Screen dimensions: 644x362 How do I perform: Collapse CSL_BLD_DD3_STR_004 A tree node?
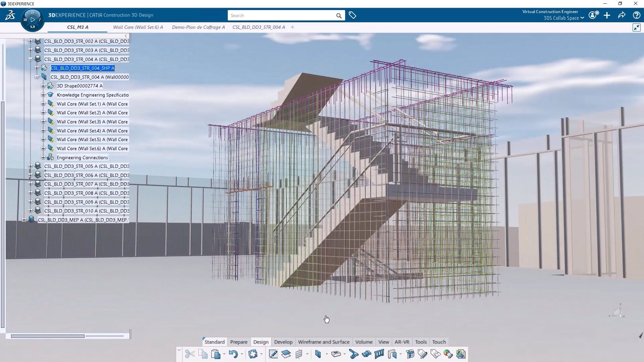[x=30, y=59]
